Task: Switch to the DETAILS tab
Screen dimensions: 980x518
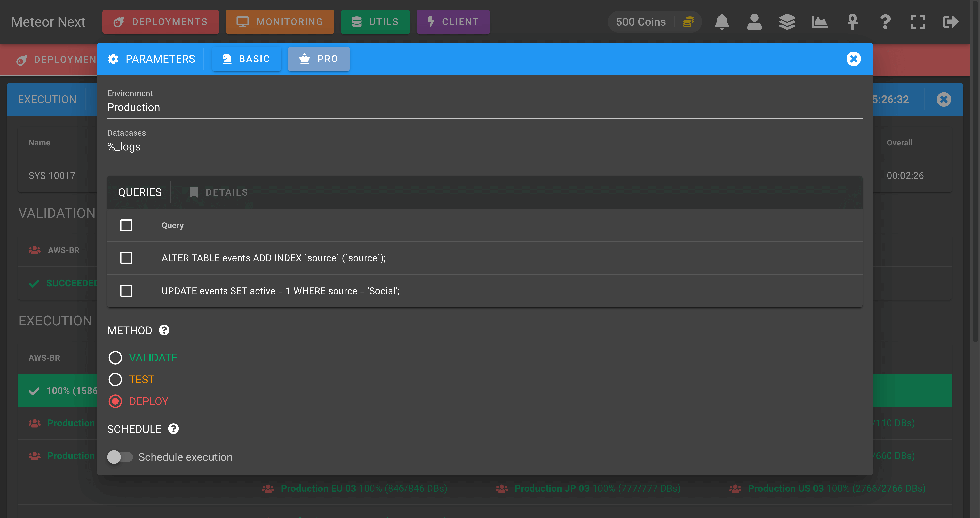Action: tap(219, 192)
